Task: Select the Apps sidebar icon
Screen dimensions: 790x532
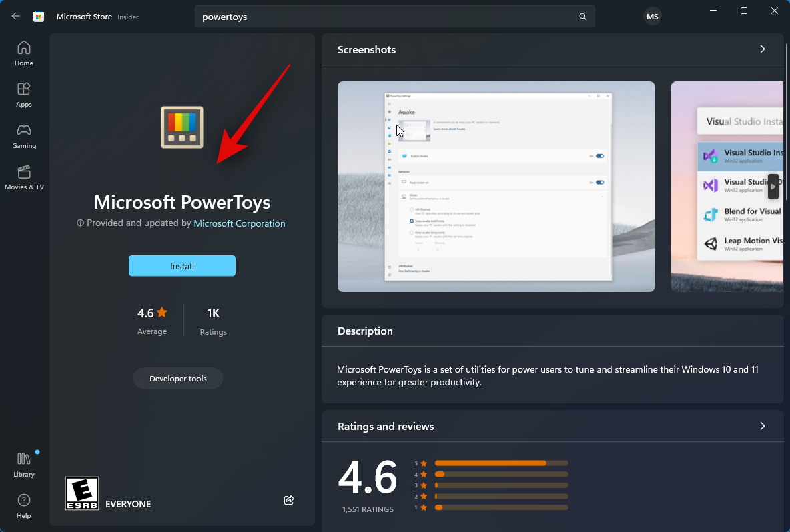Action: [23, 94]
